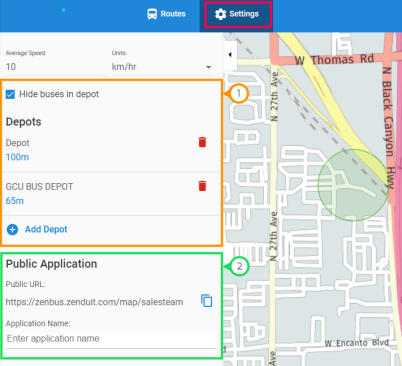The width and height of the screenshot is (402, 366).
Task: Click the W Encanto Blvd map label
Action: click(357, 343)
